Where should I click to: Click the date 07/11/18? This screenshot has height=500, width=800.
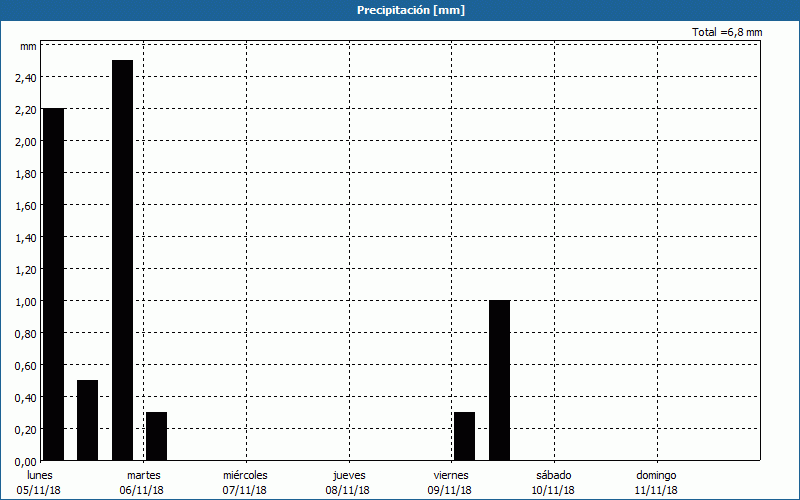244,490
